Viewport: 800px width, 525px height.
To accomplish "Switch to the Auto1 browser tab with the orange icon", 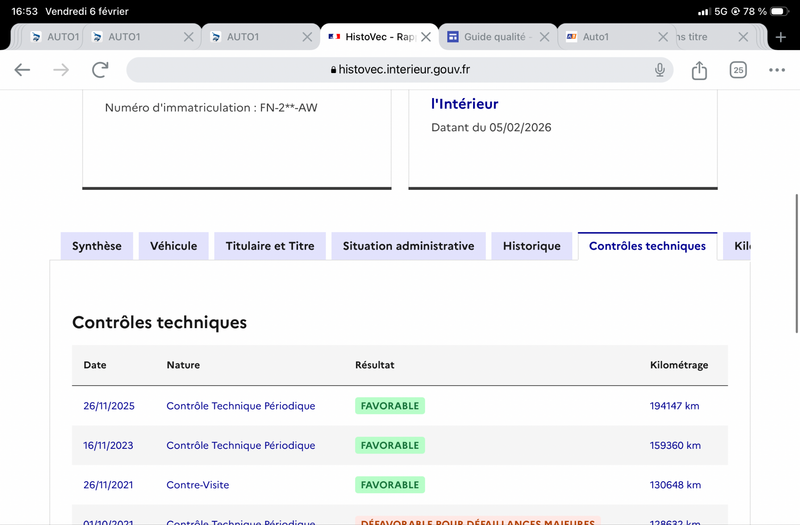I will point(600,37).
